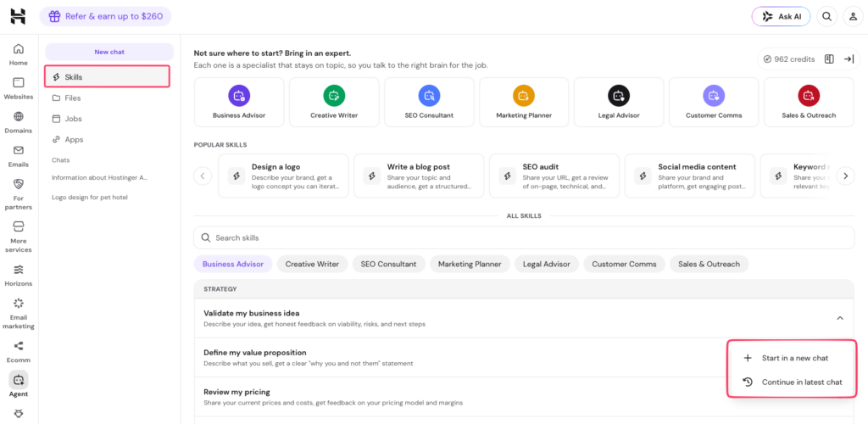868x424 pixels.
Task: Open Ask AI
Action: point(781,17)
